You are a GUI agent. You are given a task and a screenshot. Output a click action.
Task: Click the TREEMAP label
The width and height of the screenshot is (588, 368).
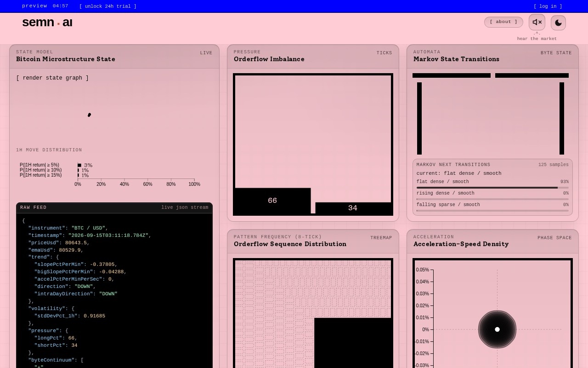pos(381,238)
